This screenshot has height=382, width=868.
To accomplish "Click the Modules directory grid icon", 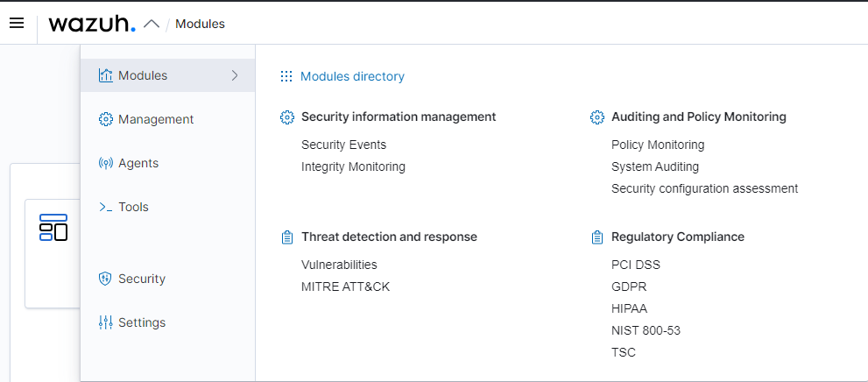I will tap(286, 76).
